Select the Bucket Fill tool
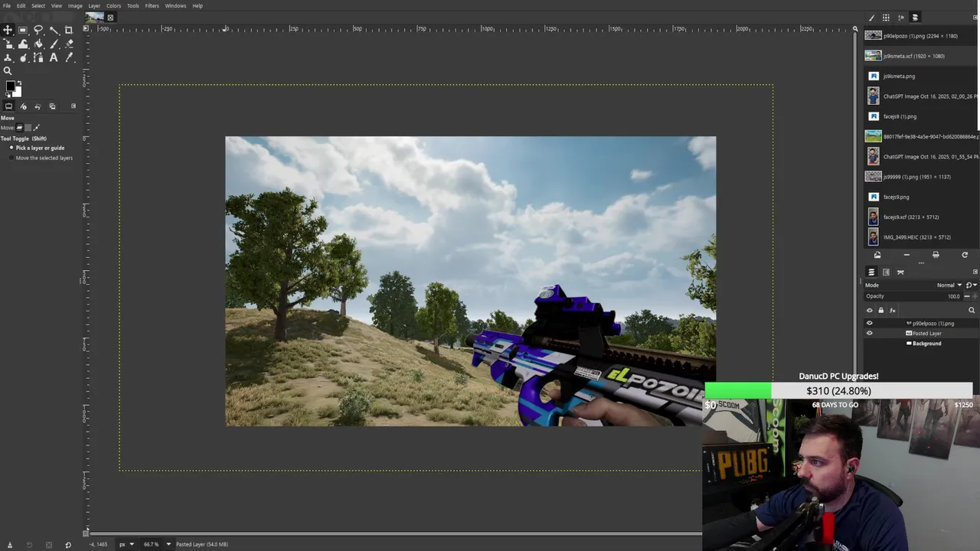This screenshot has height=551, width=980. [x=38, y=44]
